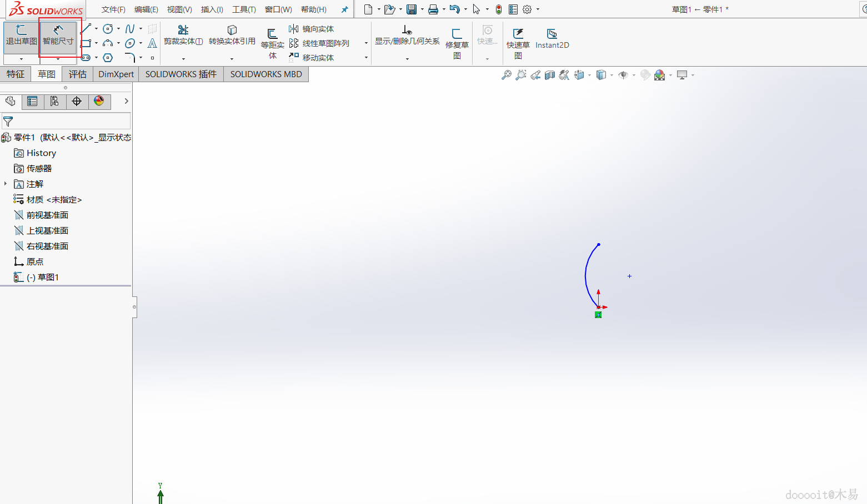The height and width of the screenshot is (504, 867).
Task: Click the View Settings monitor icon
Action: (x=682, y=75)
